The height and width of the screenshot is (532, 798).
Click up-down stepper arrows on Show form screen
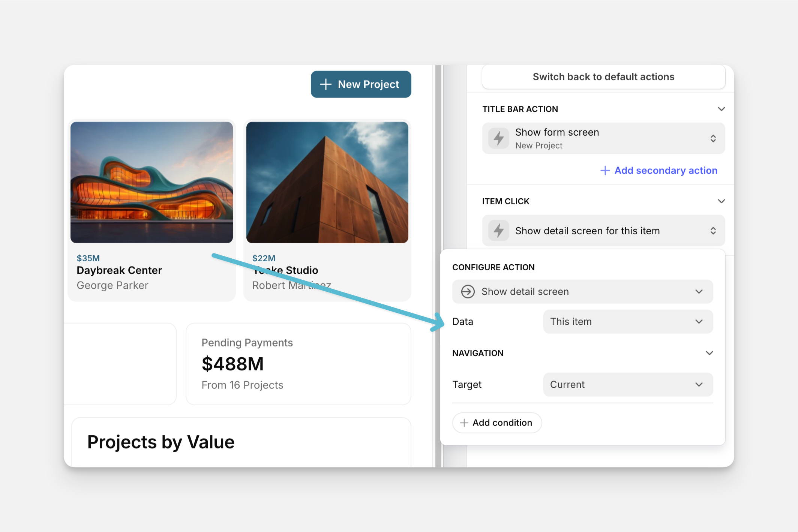(x=713, y=138)
